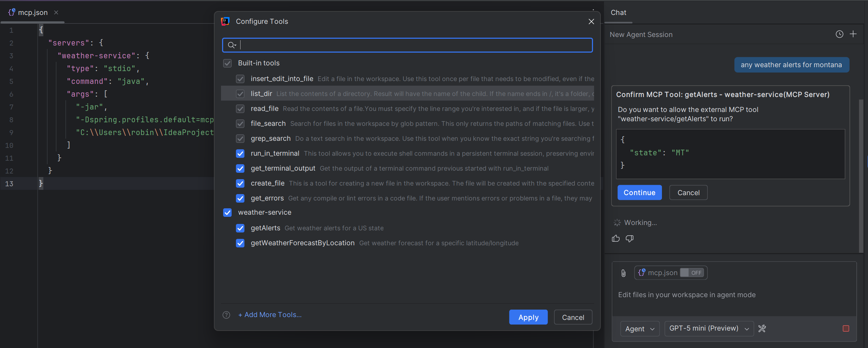Screen dimensions: 868x348
Task: Uncheck the getWeatherForecastByLocation tool
Action: [240, 243]
